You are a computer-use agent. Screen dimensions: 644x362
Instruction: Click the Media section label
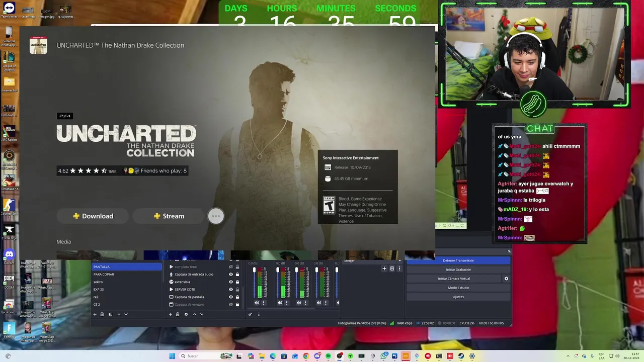point(64,242)
